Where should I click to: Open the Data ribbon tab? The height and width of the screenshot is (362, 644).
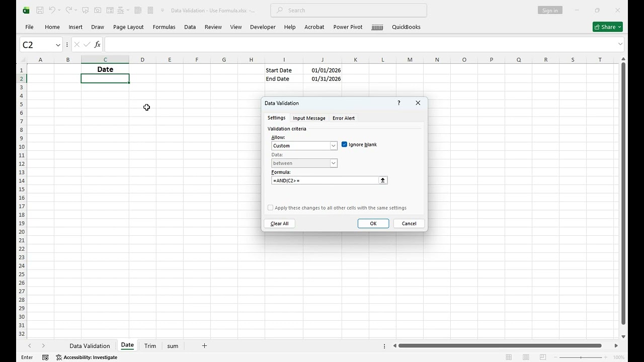point(190,27)
